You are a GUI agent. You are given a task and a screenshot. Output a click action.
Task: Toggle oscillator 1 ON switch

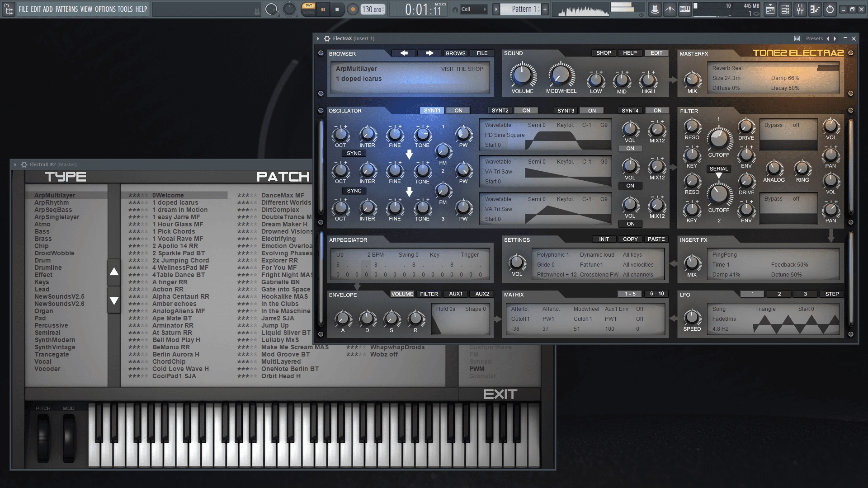pos(630,149)
